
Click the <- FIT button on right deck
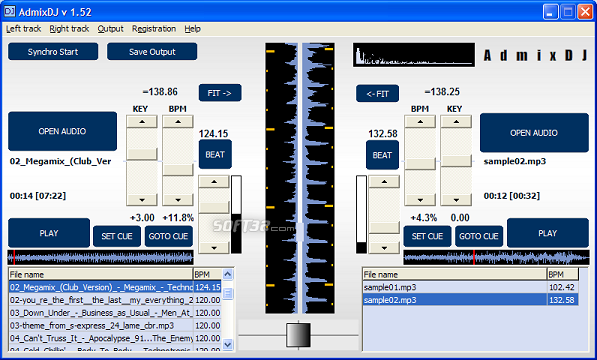[x=377, y=94]
